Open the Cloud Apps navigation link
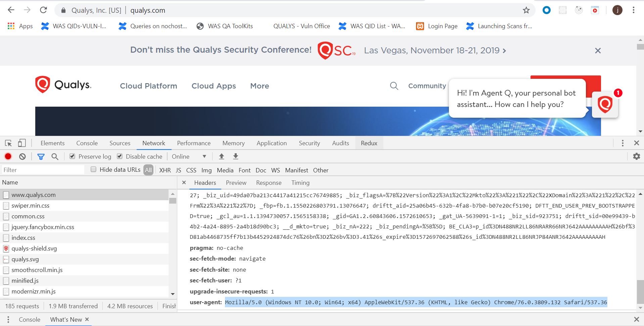Screen dimensions: 644x326 (x=214, y=86)
